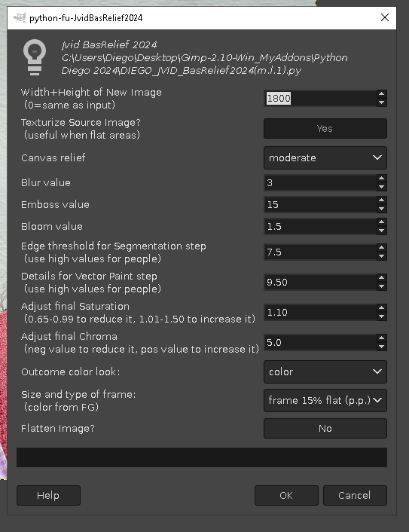This screenshot has height=532, width=409.
Task: Decrease final Saturation with down arrow
Action: coord(382,316)
